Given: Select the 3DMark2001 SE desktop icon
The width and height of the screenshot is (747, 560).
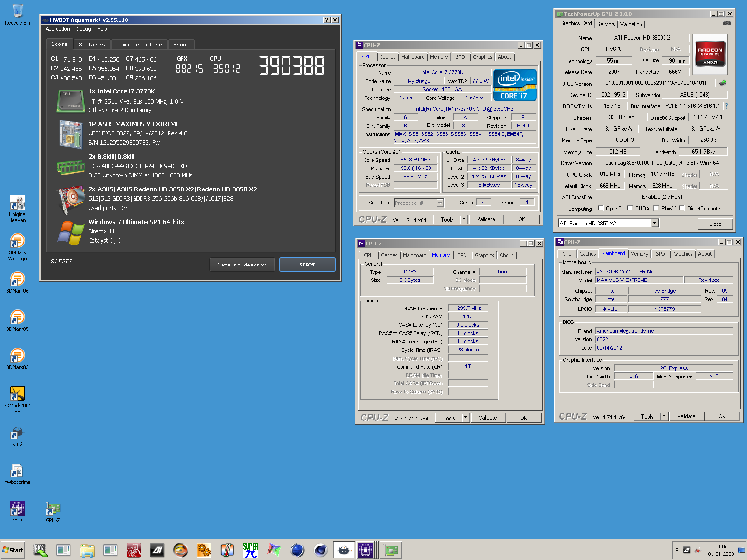Looking at the screenshot, I should [17, 400].
